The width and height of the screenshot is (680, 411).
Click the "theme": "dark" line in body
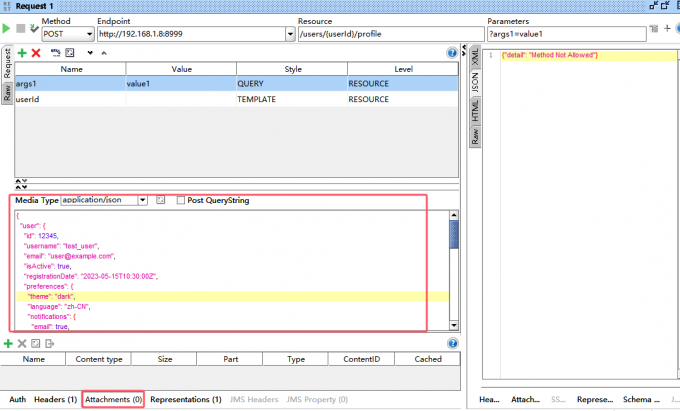(x=232, y=297)
